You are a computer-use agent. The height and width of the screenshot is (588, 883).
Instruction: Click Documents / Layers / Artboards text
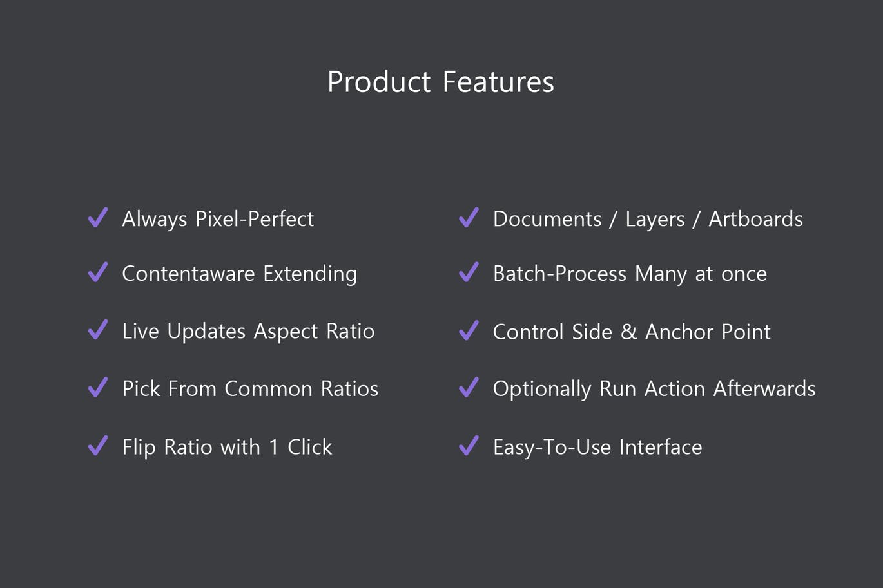(x=648, y=219)
